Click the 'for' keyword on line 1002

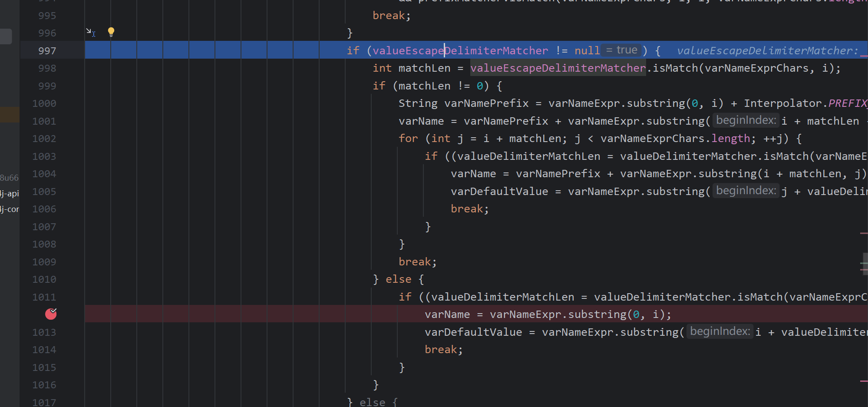tap(408, 139)
